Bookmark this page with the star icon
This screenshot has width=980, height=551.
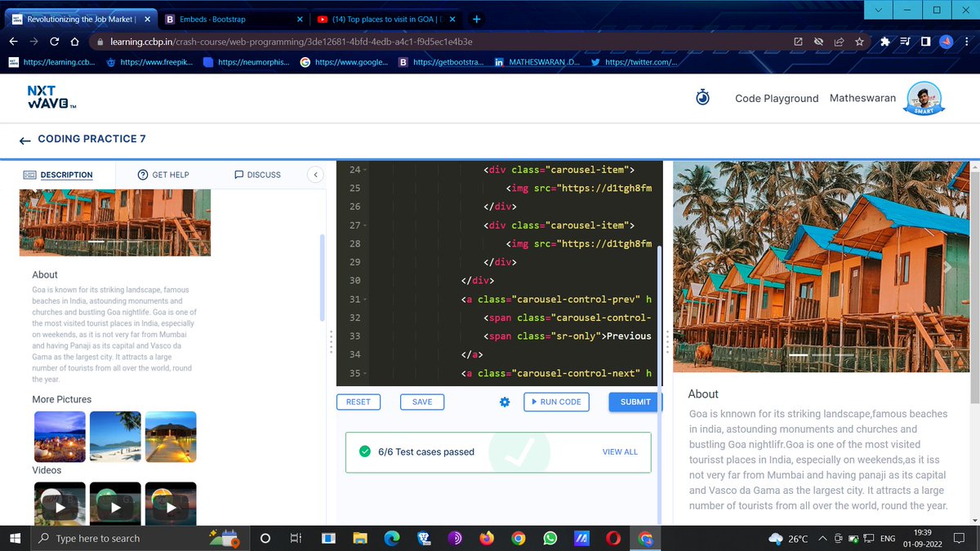(x=859, y=42)
